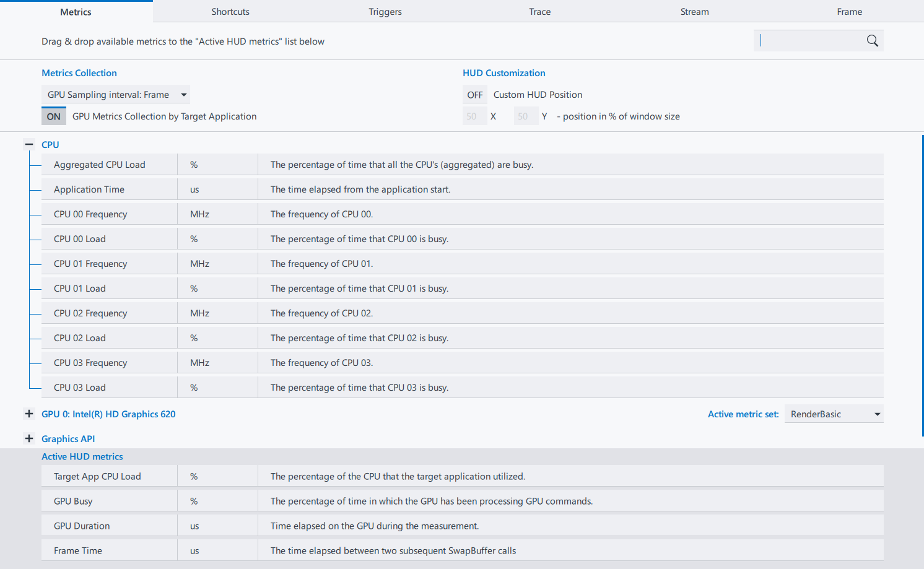Select the Stream tab
The width and height of the screenshot is (924, 569).
pyautogui.click(x=695, y=12)
